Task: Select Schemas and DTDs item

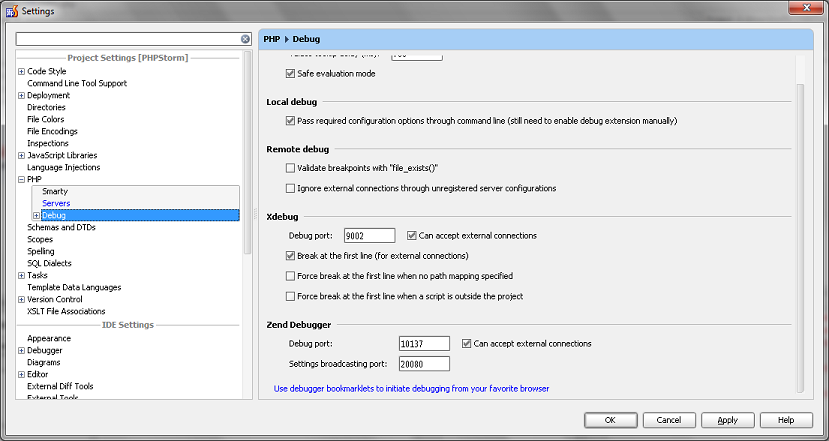Action: (61, 227)
